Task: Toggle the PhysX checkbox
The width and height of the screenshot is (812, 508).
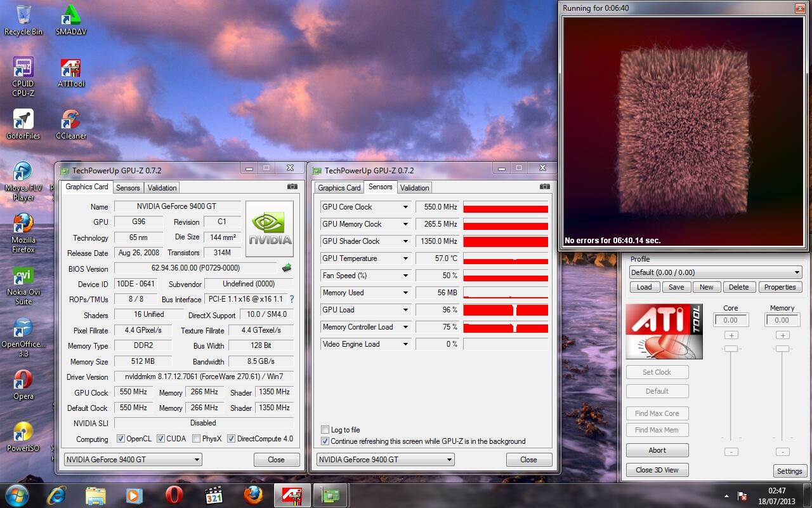Action: tap(196, 439)
